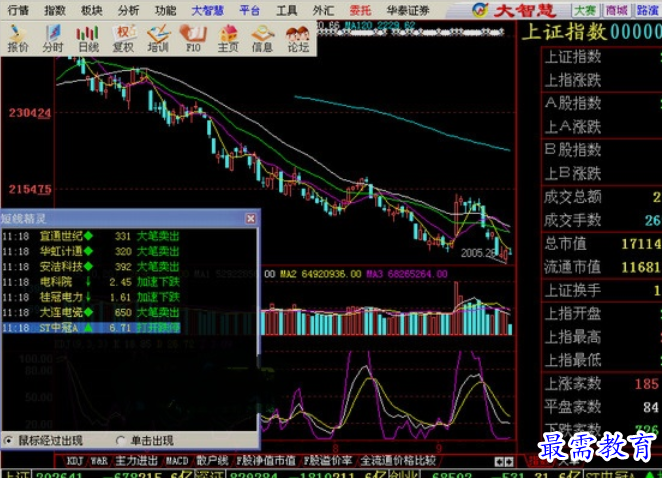The image size is (662, 478).
Task: Open the 行情 menu
Action: (18, 10)
